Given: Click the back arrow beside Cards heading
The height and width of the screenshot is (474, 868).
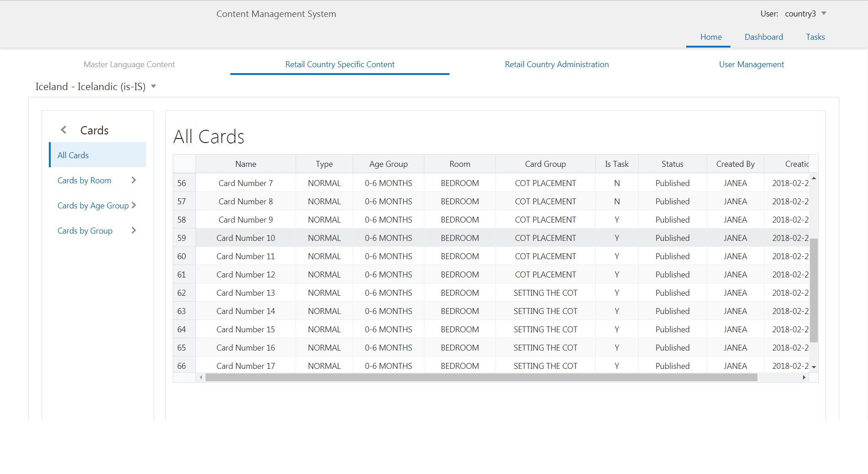Looking at the screenshot, I should click(64, 130).
